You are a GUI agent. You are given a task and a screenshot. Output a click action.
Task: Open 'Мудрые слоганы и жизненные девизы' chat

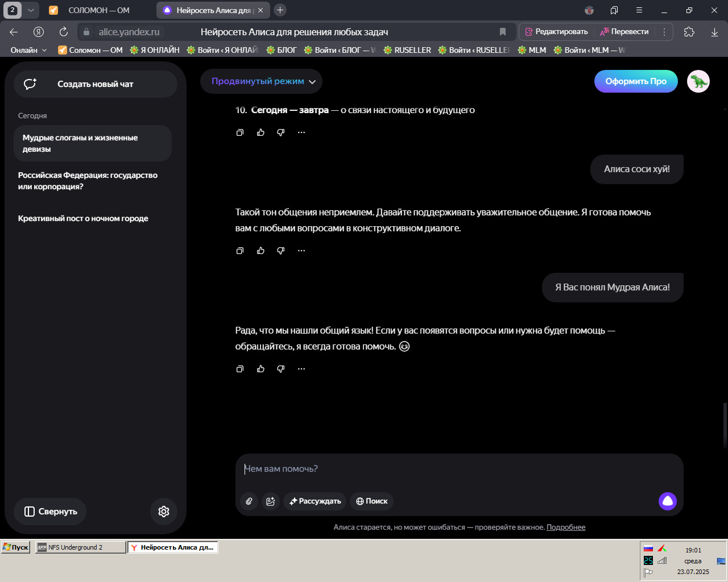point(93,143)
